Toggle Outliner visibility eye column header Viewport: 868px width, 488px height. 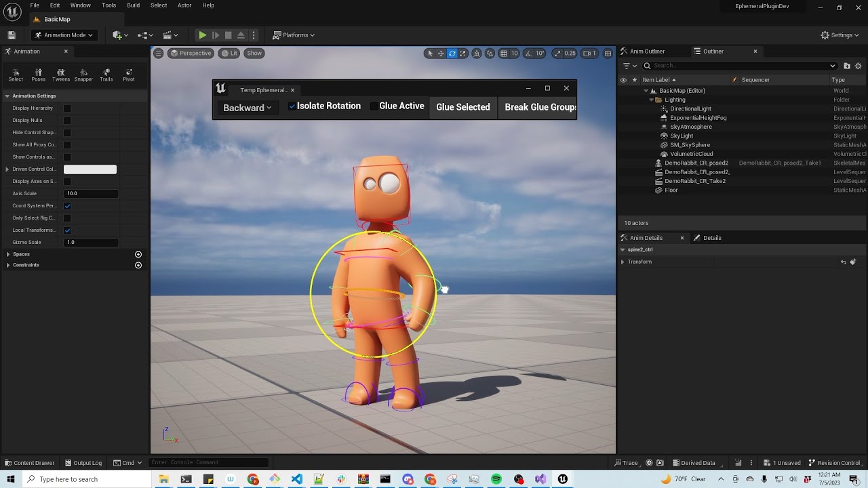623,80
